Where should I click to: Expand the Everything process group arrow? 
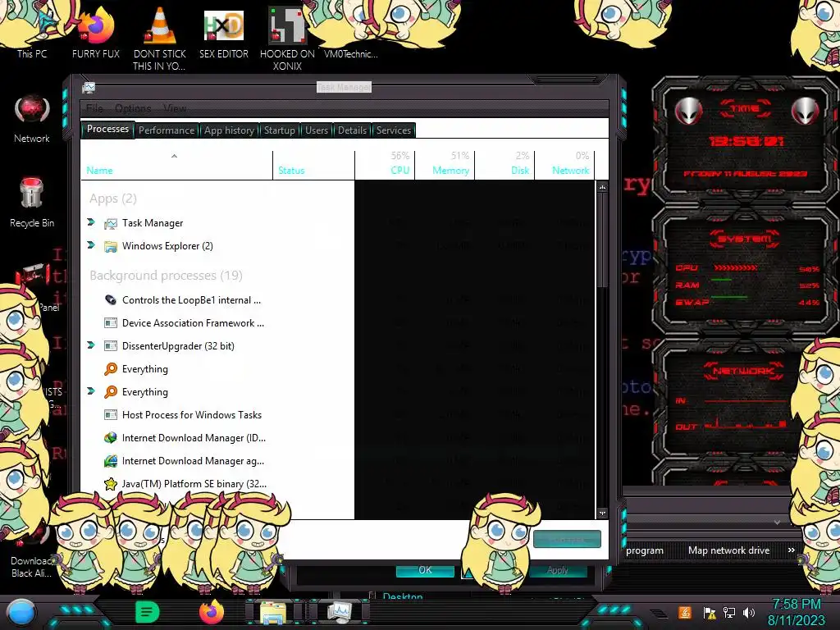point(91,391)
